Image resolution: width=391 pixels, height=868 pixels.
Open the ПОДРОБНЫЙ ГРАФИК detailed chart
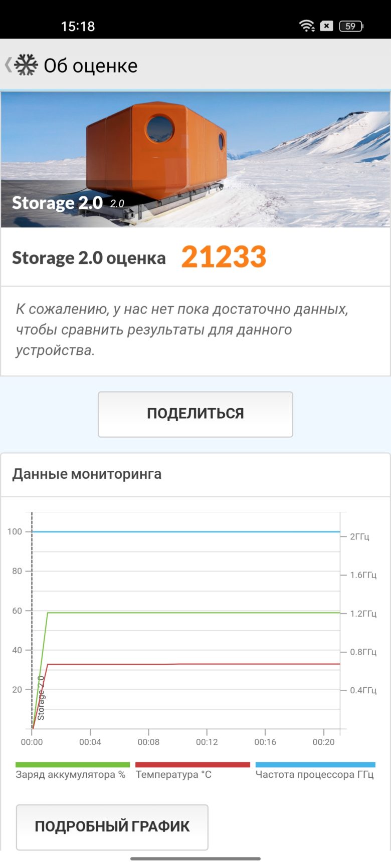(x=112, y=827)
